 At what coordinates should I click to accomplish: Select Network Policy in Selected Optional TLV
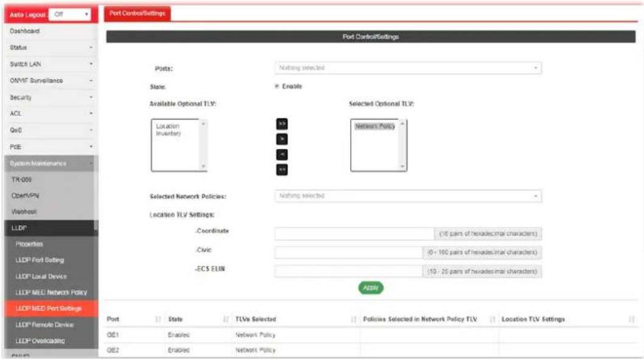[x=375, y=126]
